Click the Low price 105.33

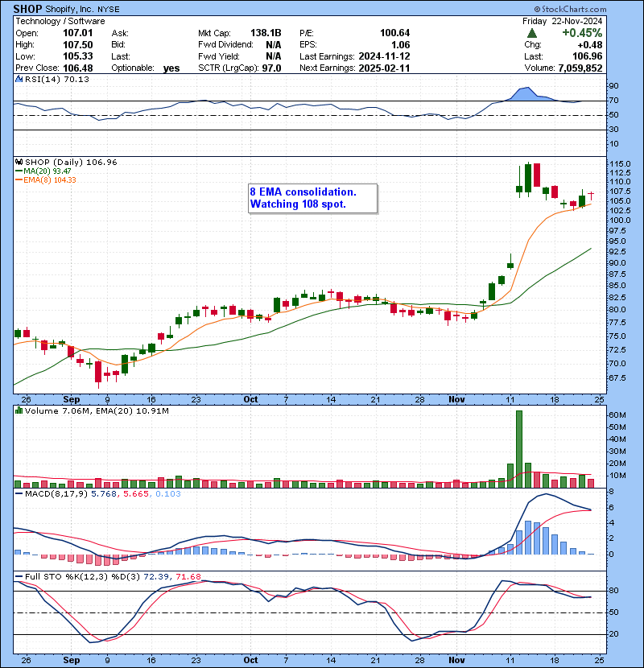pyautogui.click(x=77, y=56)
